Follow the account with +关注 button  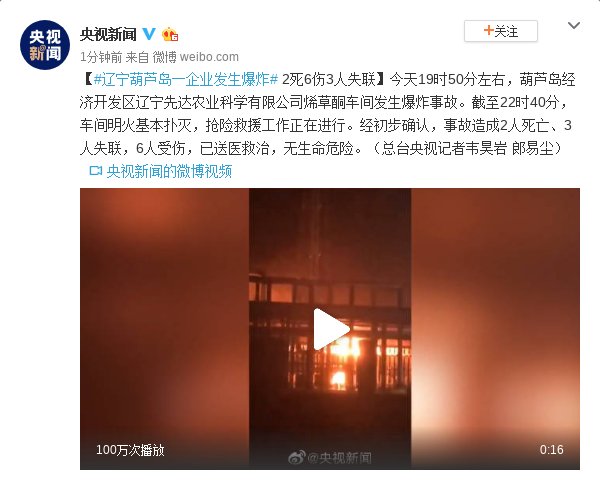click(501, 31)
